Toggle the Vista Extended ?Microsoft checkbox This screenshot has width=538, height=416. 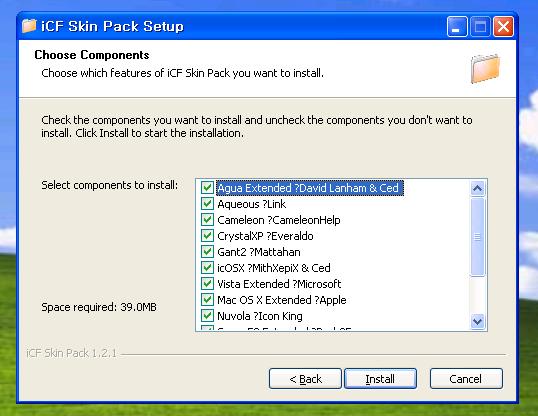click(207, 284)
